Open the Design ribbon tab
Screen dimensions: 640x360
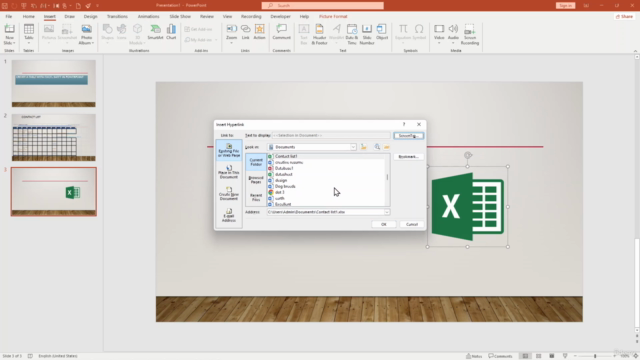(90, 16)
